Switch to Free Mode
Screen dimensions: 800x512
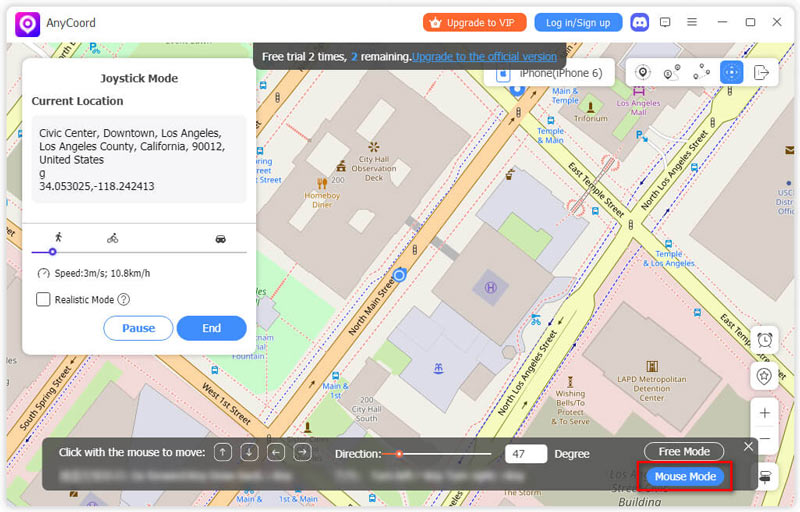[x=683, y=452]
